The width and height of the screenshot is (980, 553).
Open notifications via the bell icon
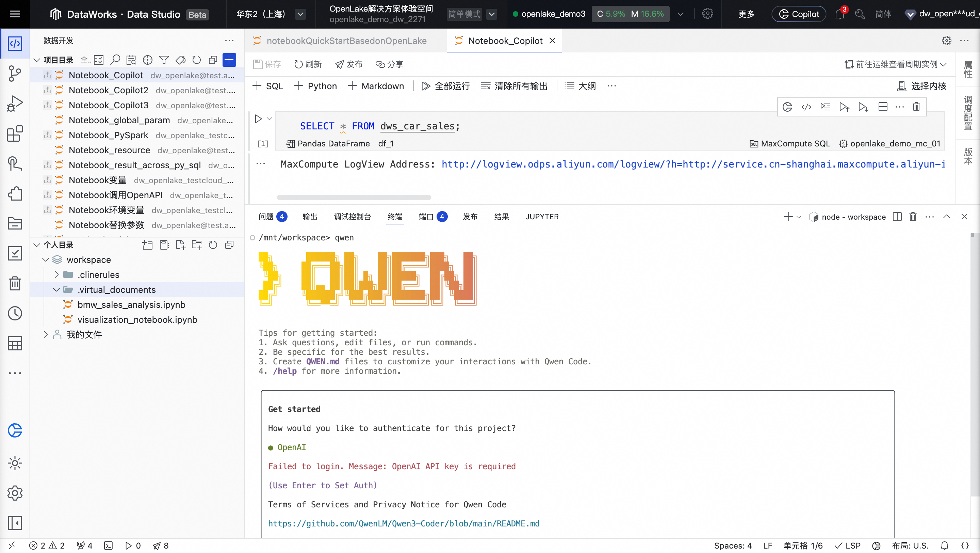840,14
